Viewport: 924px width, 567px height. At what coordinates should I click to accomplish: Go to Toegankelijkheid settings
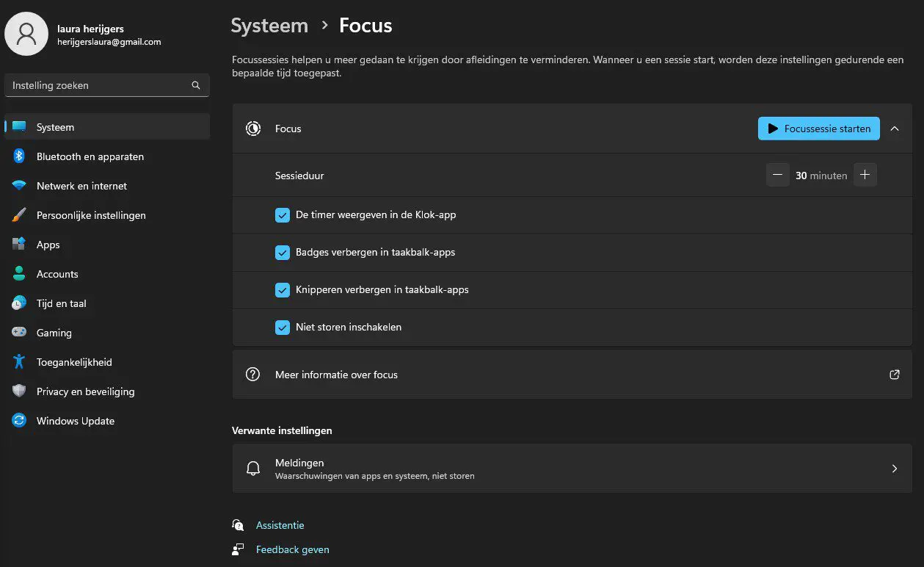[107, 362]
